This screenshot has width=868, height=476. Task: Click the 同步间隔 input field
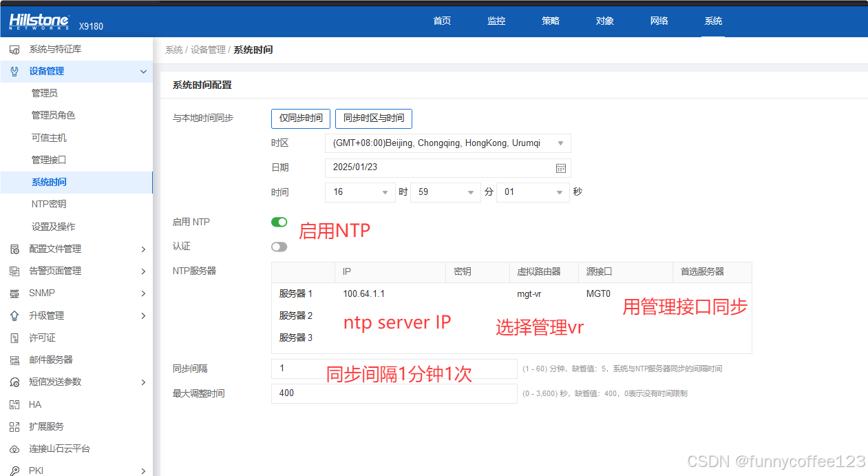pos(394,369)
